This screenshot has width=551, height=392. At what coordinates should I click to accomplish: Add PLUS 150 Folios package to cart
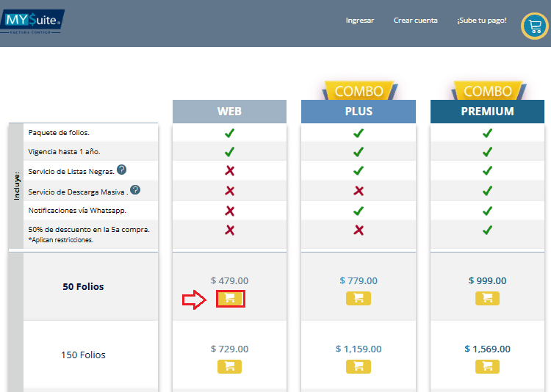tap(359, 367)
